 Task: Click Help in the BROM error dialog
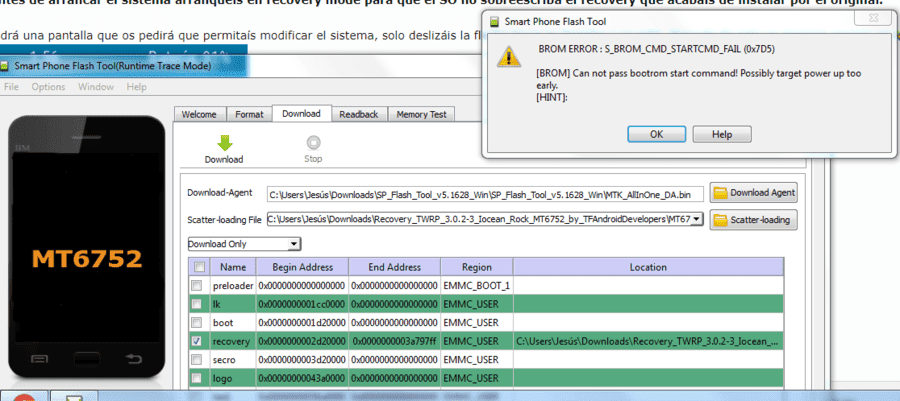click(722, 134)
